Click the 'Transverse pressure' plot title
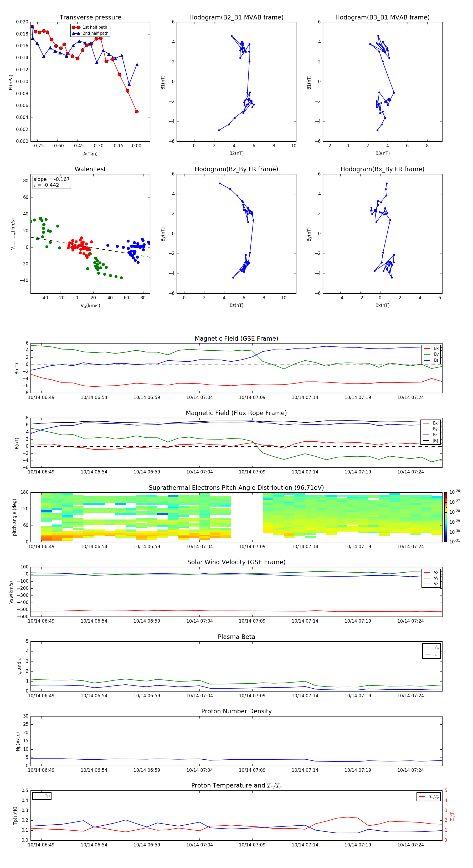Image resolution: width=473 pixels, height=868 pixels. (x=90, y=18)
